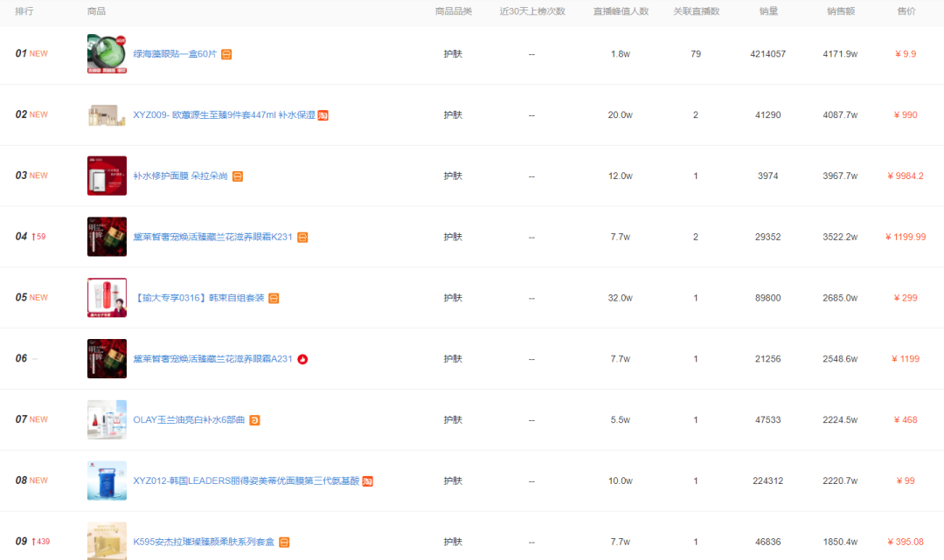Click the sales value 4214057
The width and height of the screenshot is (944, 560).
point(768,53)
